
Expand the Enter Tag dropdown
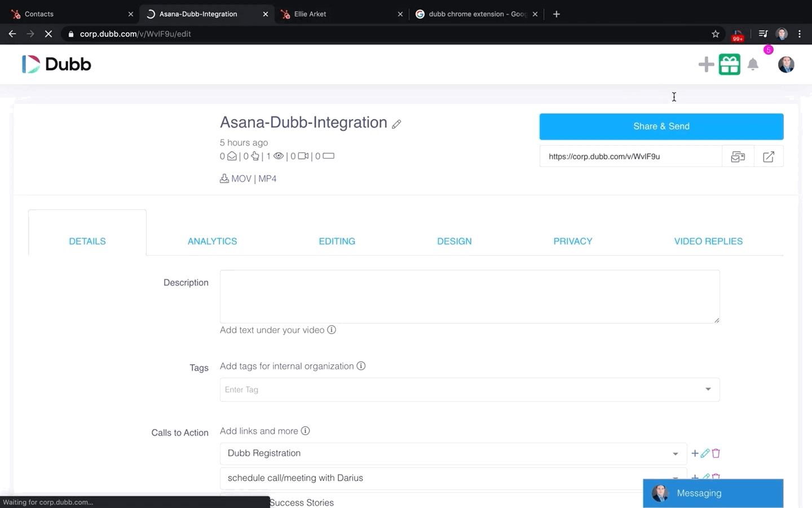(708, 389)
